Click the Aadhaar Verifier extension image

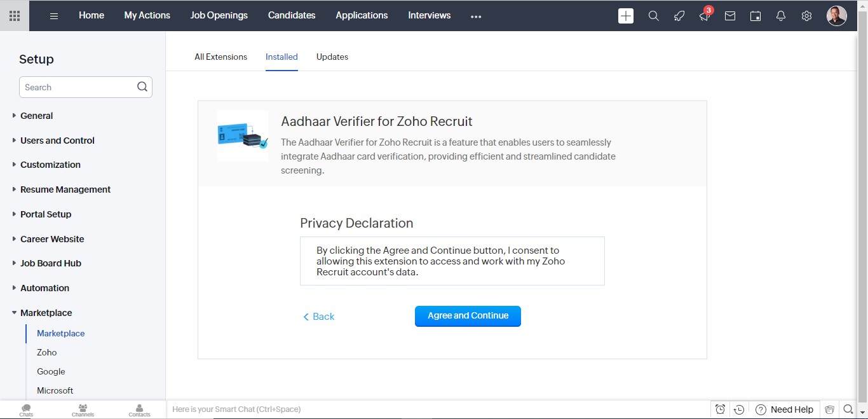point(243,136)
